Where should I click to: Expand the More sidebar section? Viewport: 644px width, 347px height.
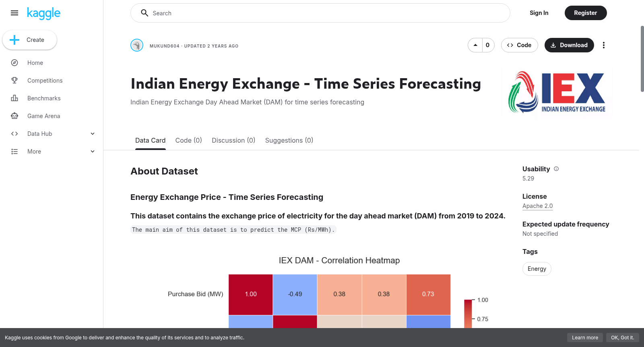click(93, 152)
